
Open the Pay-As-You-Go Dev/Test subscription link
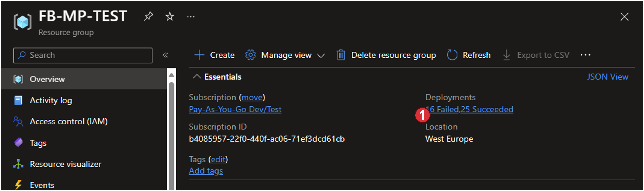pyautogui.click(x=235, y=110)
